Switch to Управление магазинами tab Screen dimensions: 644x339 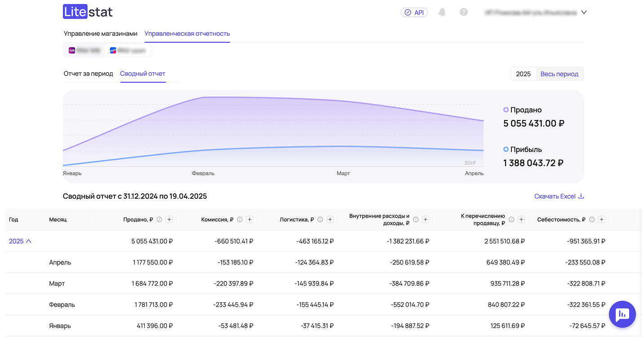[100, 34]
